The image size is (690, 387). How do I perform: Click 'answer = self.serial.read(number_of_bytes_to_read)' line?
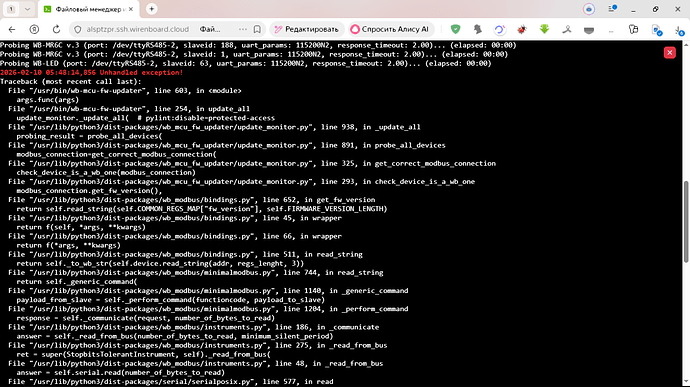click(x=121, y=373)
